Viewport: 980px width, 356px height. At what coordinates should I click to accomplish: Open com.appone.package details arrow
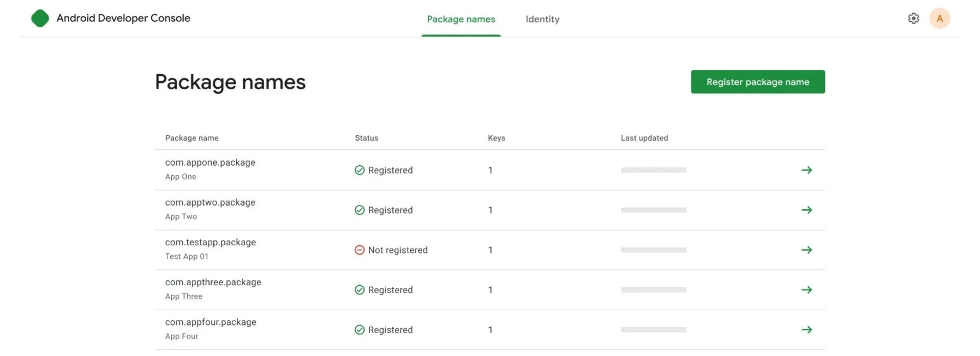[806, 170]
